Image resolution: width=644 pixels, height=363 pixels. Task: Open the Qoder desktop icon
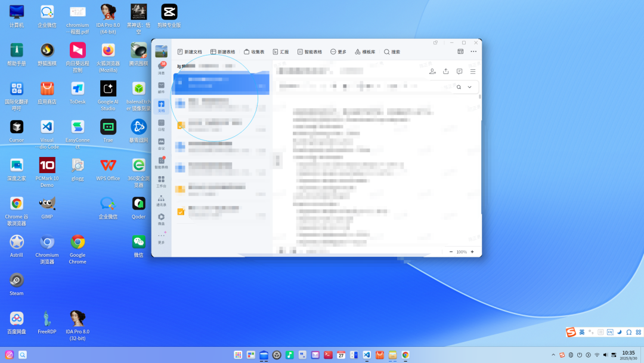pyautogui.click(x=138, y=208)
